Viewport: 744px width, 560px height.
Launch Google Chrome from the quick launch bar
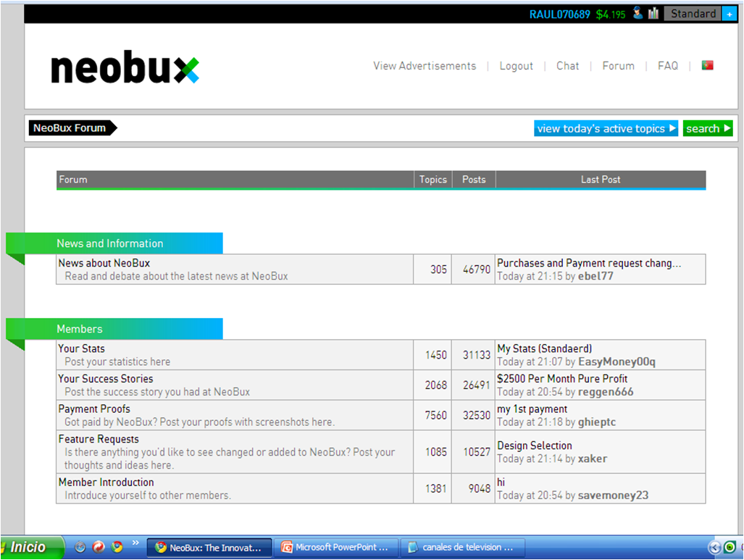point(117,547)
